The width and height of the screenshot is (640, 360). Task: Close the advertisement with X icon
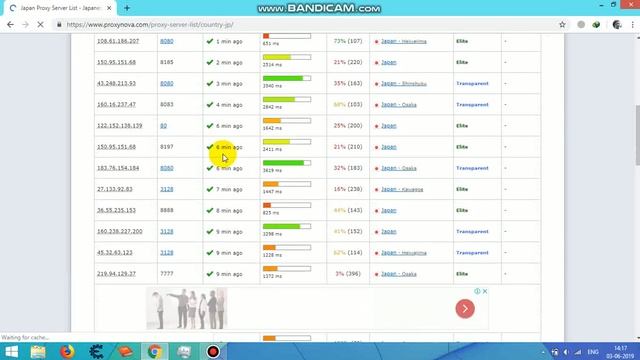pos(485,291)
